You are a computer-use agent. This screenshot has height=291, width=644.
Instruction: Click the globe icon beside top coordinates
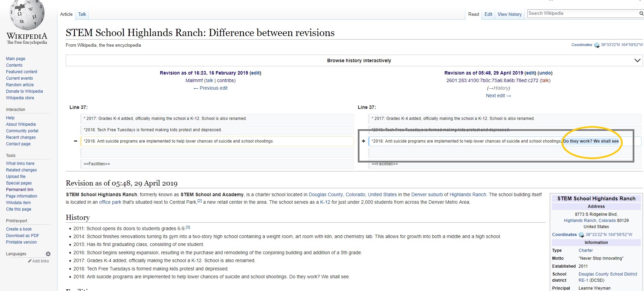pyautogui.click(x=597, y=45)
